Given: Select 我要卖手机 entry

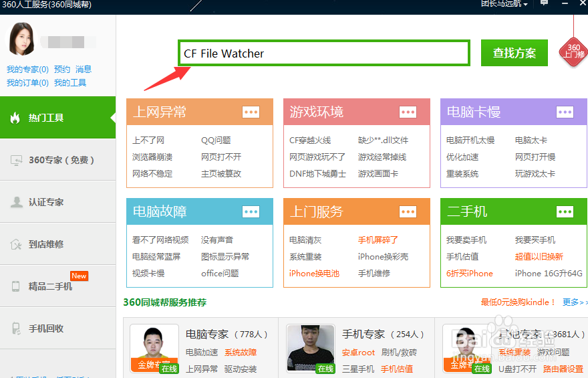Looking at the screenshot, I should (466, 240).
